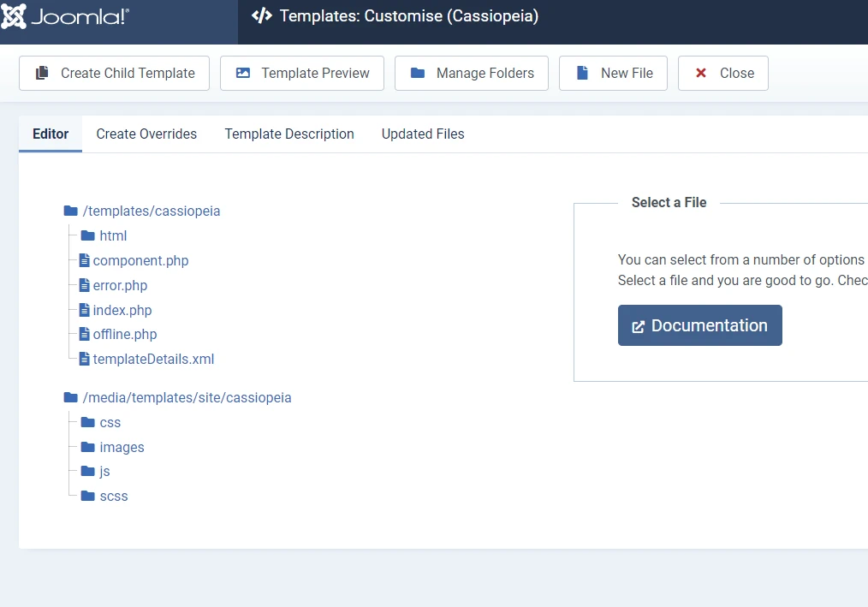This screenshot has width=868, height=607.
Task: Click the Manage Folders folder icon
Action: click(418, 73)
